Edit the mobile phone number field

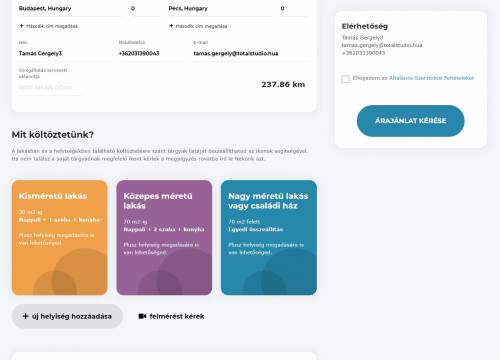point(151,53)
